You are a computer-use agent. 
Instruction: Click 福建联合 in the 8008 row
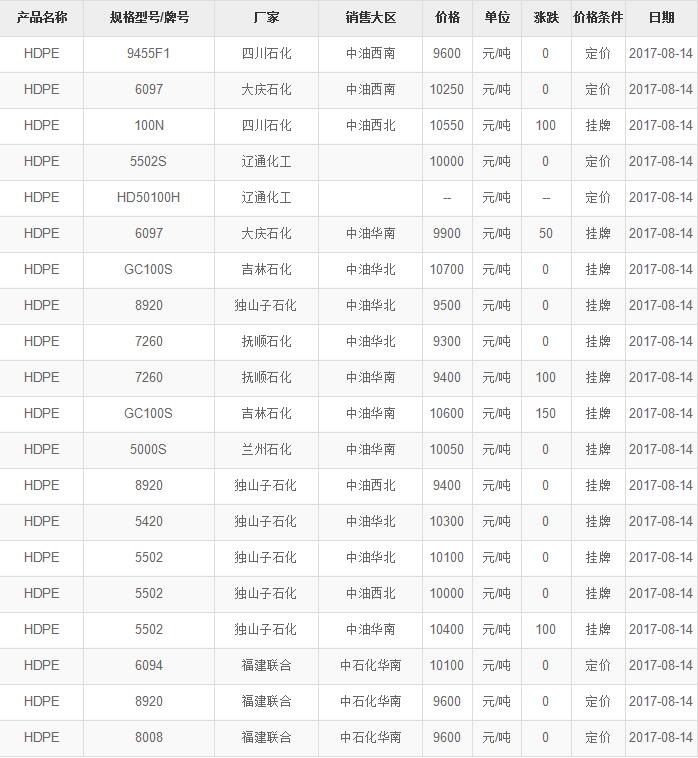point(266,738)
